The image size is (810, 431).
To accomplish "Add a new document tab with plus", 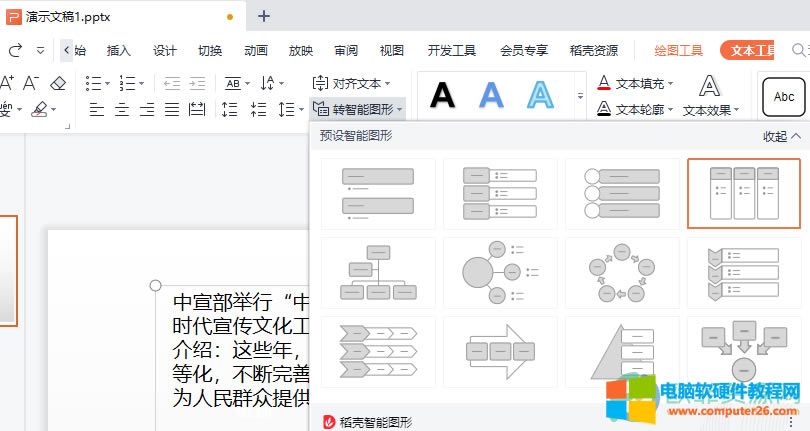I will (x=264, y=16).
